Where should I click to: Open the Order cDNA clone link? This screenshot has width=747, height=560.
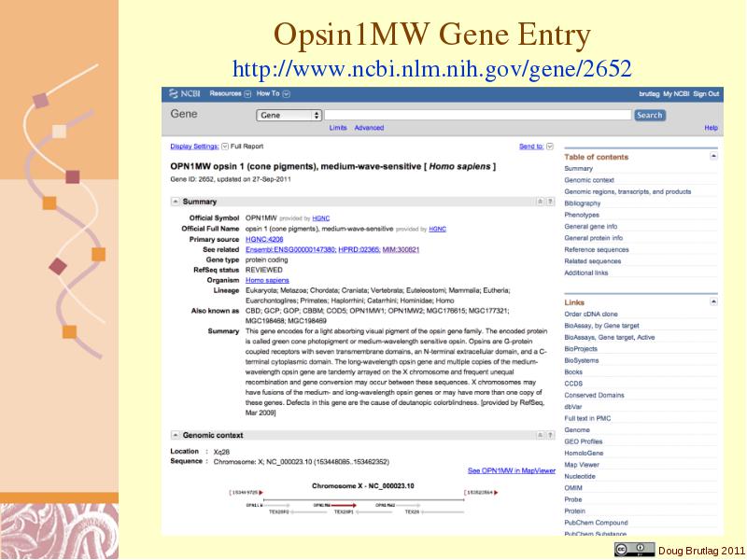coord(591,315)
